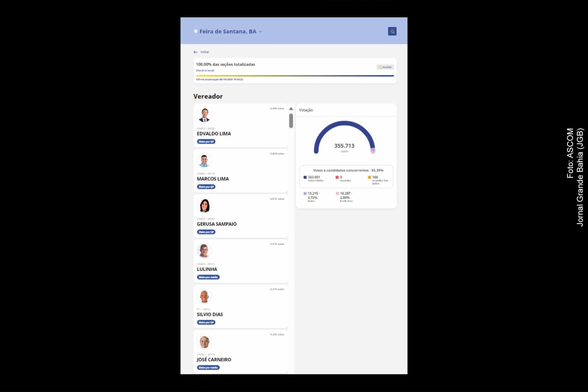Click the lilac Nulos legend swatch

tap(305, 194)
